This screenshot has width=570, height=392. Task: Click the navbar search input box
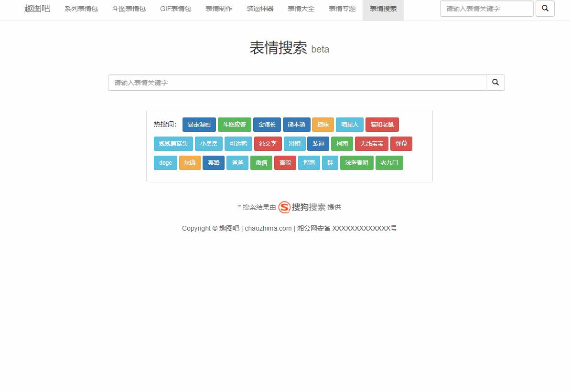tap(486, 9)
